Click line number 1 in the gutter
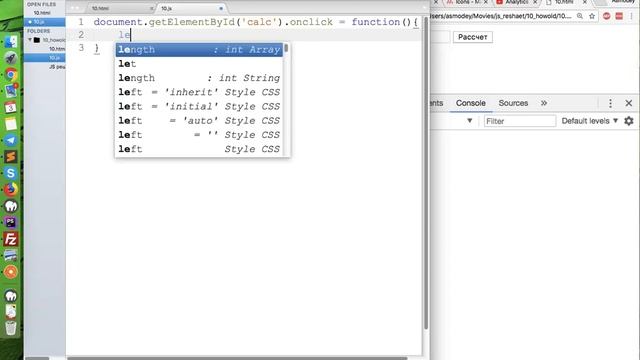Image resolution: width=640 pixels, height=360 pixels. pos(81,22)
